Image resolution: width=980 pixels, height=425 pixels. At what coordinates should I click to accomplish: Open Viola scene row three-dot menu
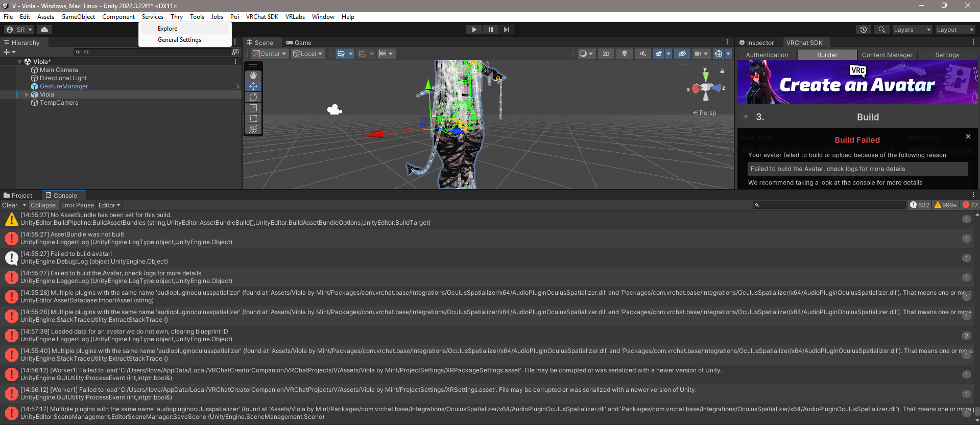[x=235, y=62]
